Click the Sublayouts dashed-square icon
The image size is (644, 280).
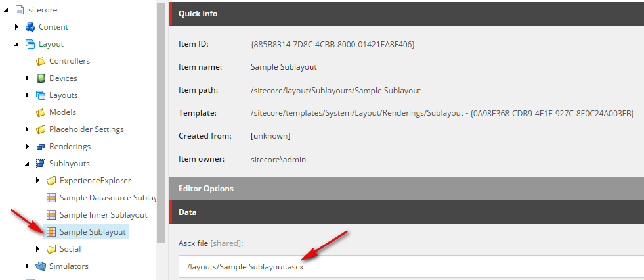tap(40, 164)
